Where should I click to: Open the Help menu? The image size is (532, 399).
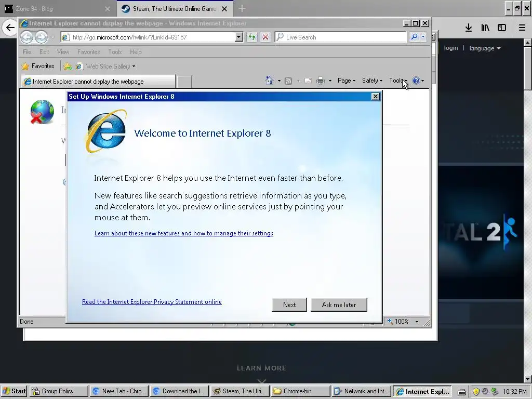pyautogui.click(x=136, y=52)
